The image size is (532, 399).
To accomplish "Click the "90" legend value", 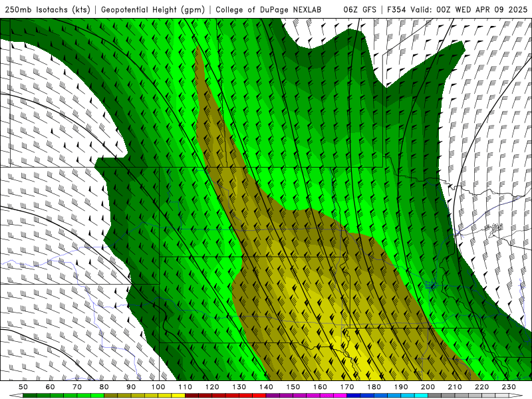I will [x=131, y=387].
